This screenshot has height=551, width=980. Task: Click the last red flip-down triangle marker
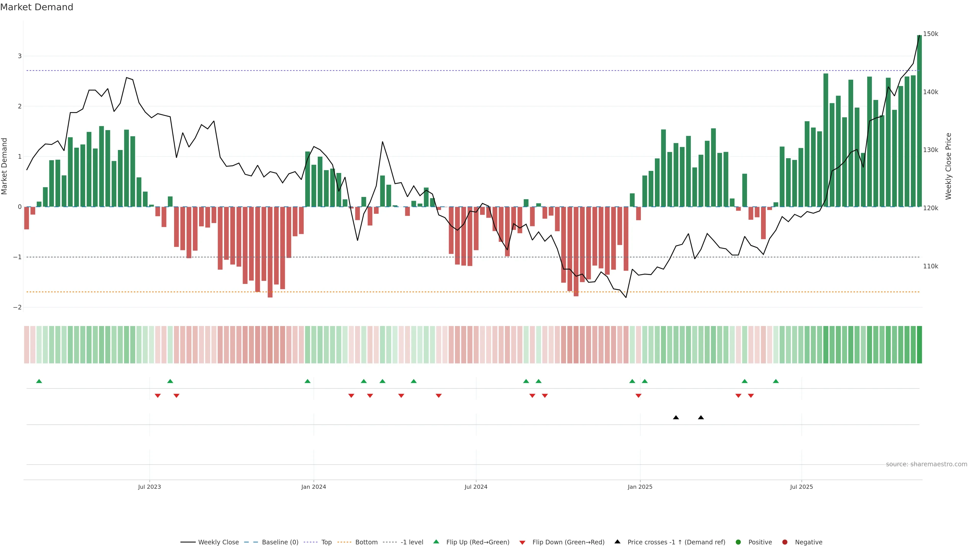[x=751, y=396]
